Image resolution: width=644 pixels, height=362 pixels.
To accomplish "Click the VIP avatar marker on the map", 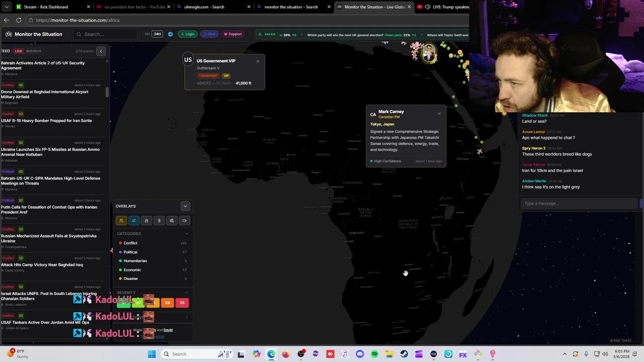I will pyautogui.click(x=429, y=52).
